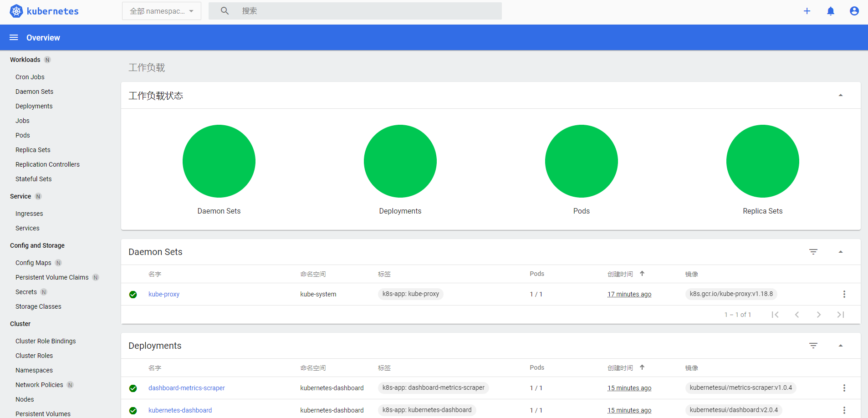
Task: Open Cluster Role Bindings in sidebar
Action: click(46, 341)
